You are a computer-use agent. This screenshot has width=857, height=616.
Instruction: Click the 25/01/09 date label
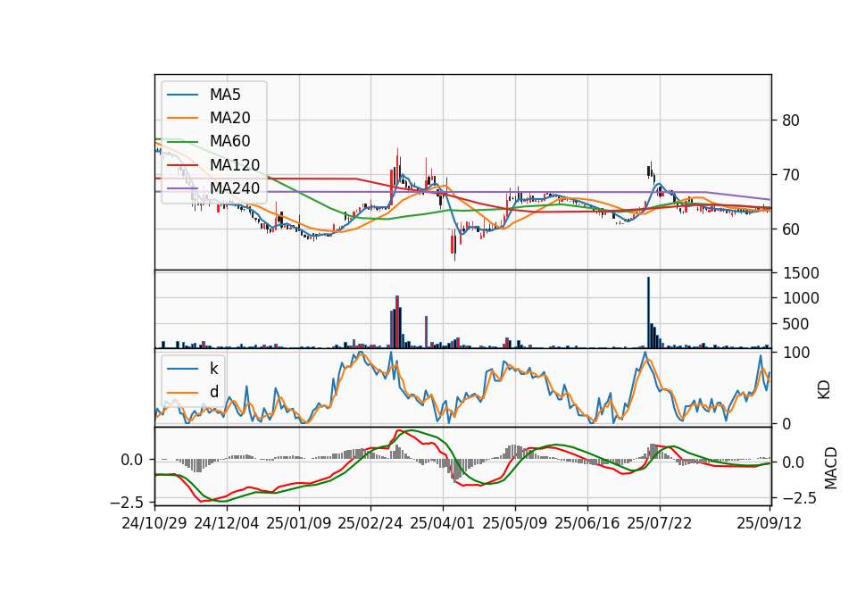pyautogui.click(x=298, y=523)
